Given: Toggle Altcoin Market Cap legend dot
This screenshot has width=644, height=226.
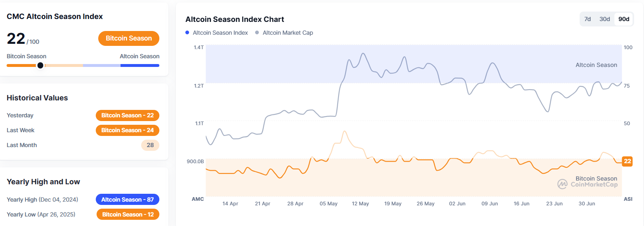Looking at the screenshot, I should 257,33.
